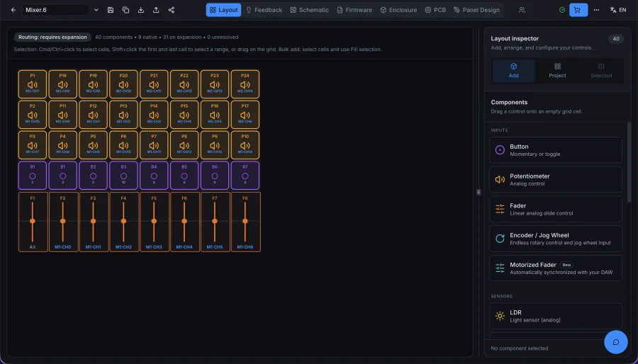Open the blue chat bubble button
This screenshot has width=638, height=364.
pos(615,342)
